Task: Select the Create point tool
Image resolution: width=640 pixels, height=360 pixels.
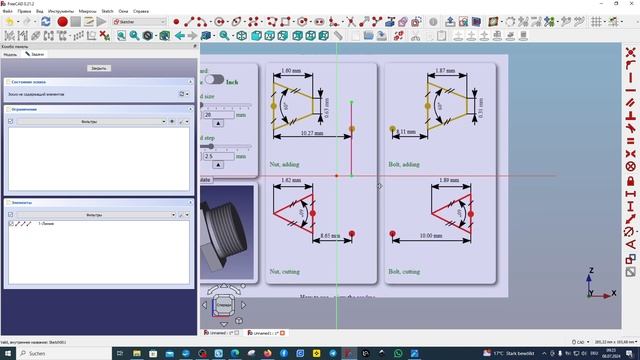Action: click(176, 22)
